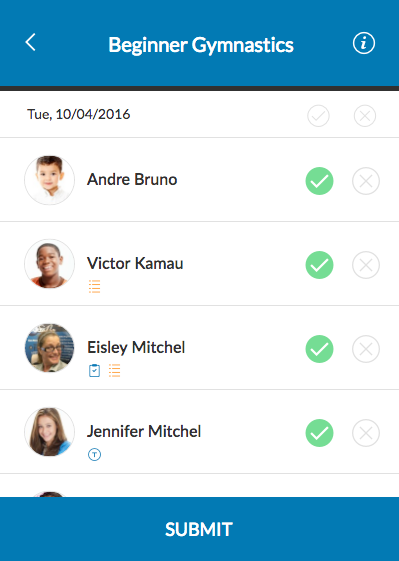
Task: Tap Jennifer Mitchel's circled T icon
Action: point(94,455)
